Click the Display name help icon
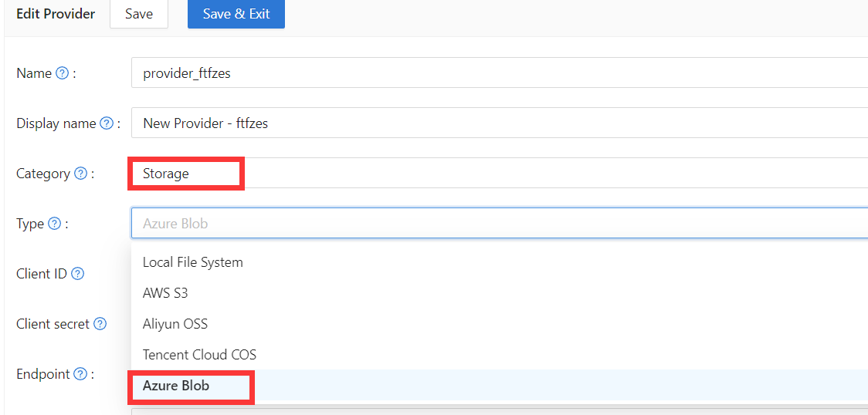 (107, 123)
